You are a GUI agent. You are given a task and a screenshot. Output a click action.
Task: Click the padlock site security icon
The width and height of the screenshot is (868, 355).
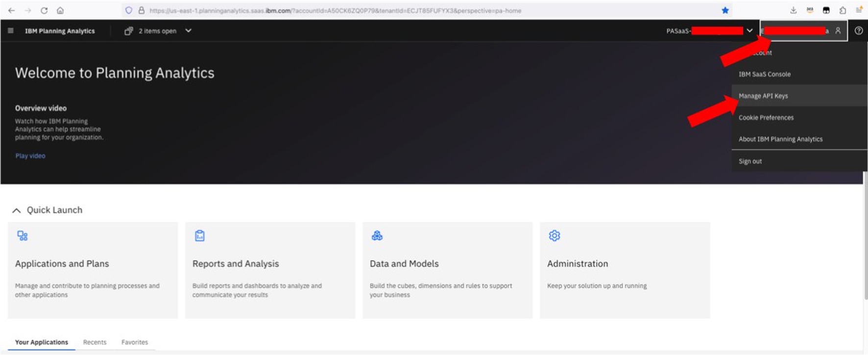[142, 10]
